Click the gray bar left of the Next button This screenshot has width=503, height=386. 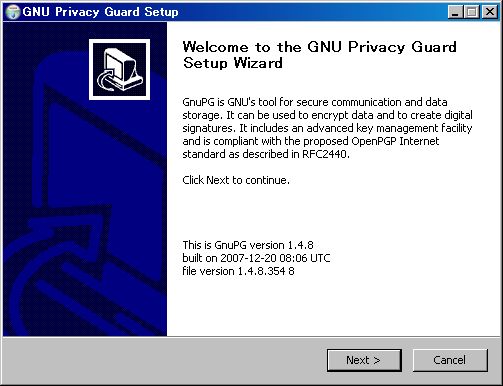(163, 360)
